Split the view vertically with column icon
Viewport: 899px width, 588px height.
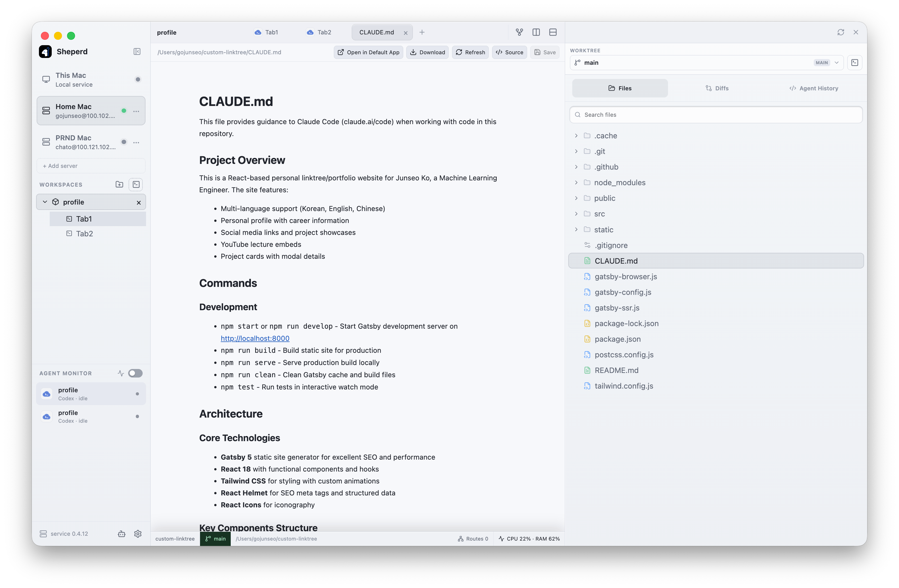click(x=536, y=32)
